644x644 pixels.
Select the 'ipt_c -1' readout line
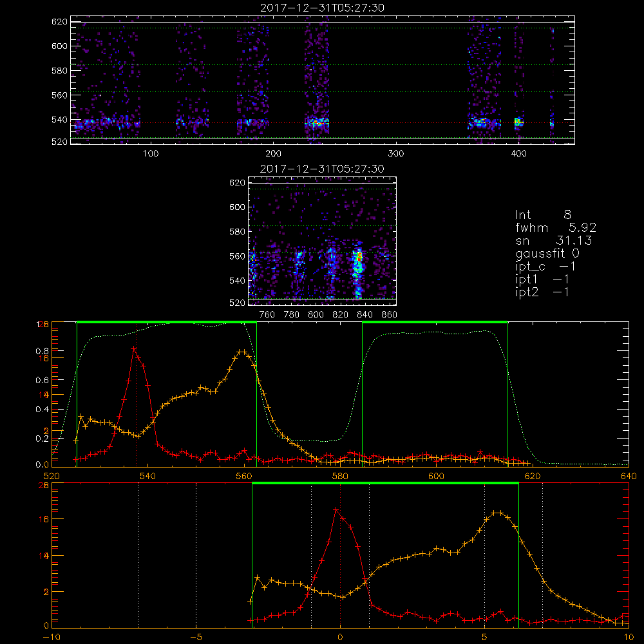545,267
